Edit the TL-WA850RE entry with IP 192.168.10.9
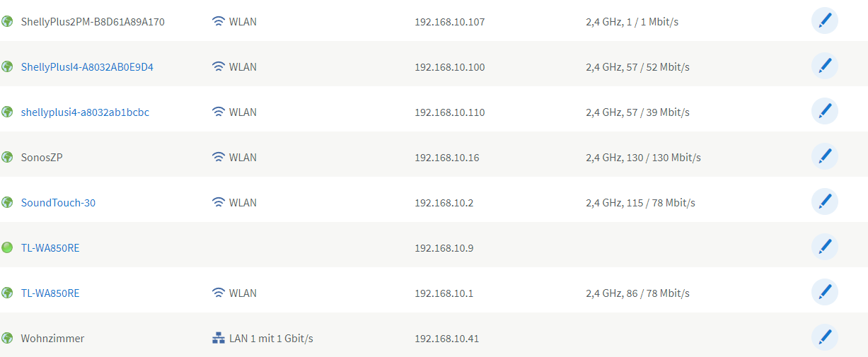The height and width of the screenshot is (357, 868). (x=824, y=247)
